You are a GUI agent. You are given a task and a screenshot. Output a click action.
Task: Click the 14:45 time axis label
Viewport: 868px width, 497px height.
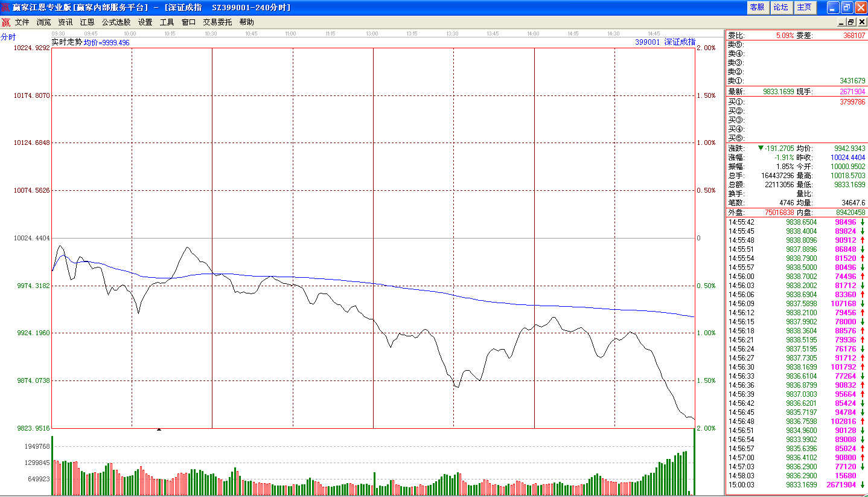[654, 34]
